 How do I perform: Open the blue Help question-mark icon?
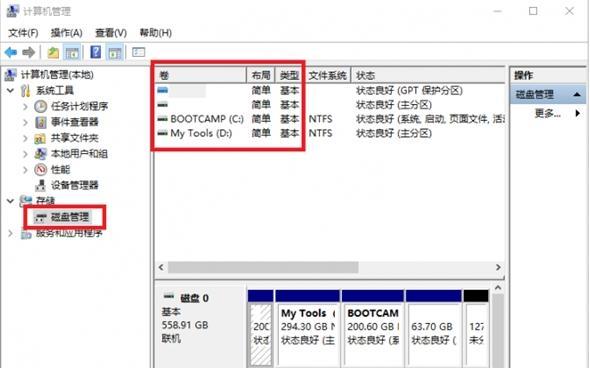pos(96,52)
